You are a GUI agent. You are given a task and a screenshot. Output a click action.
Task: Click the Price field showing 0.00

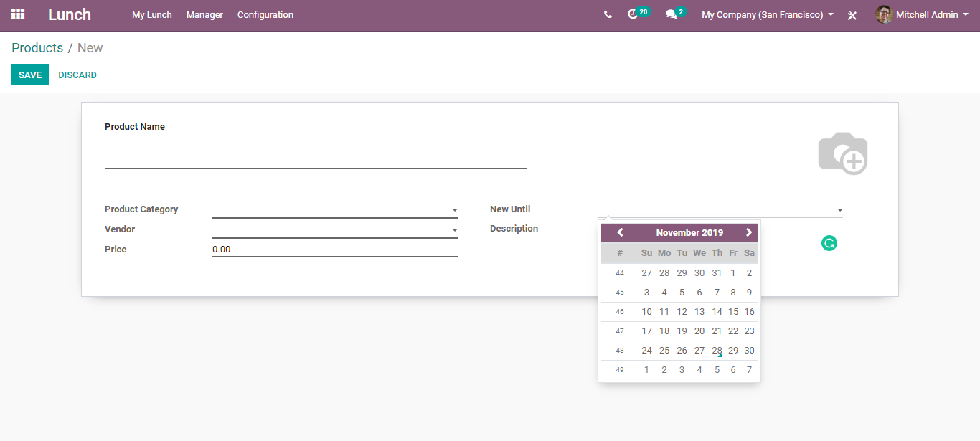335,250
